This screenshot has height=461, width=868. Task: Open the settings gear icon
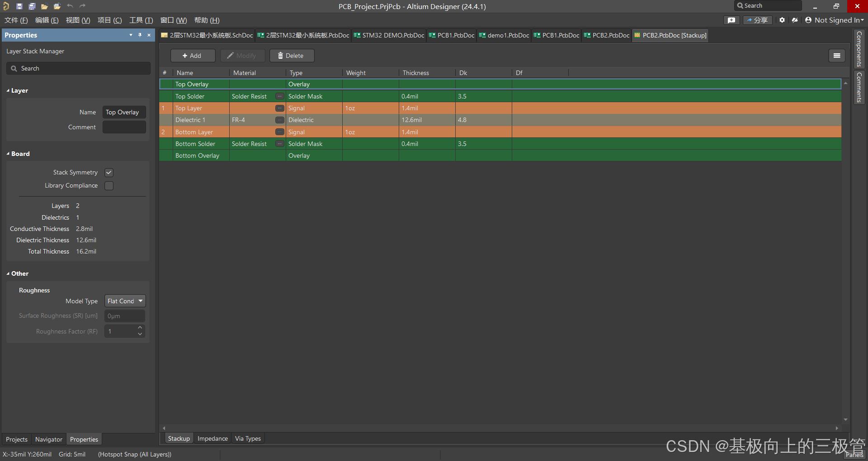pyautogui.click(x=782, y=20)
